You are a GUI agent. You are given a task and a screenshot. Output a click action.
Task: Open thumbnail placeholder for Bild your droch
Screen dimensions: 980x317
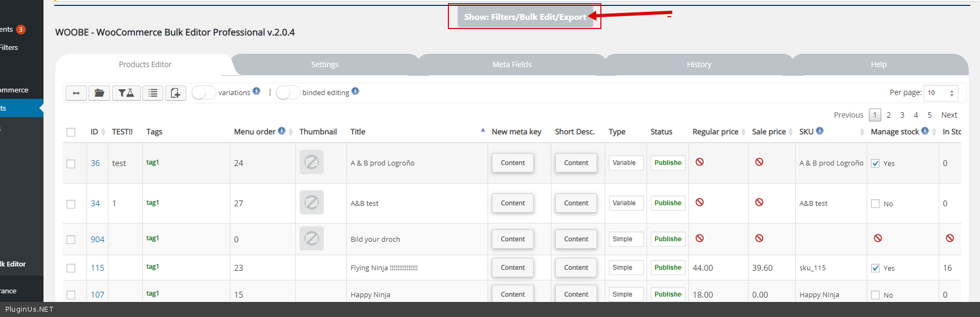[311, 238]
